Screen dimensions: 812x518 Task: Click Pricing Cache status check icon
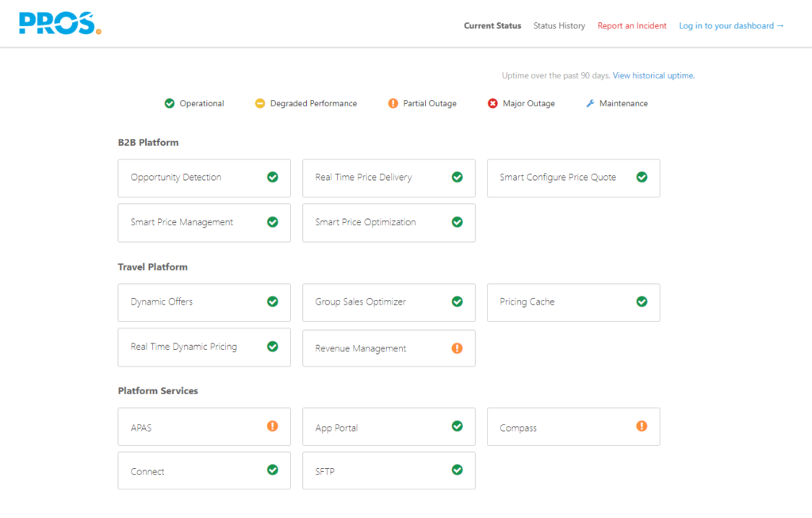pyautogui.click(x=642, y=301)
